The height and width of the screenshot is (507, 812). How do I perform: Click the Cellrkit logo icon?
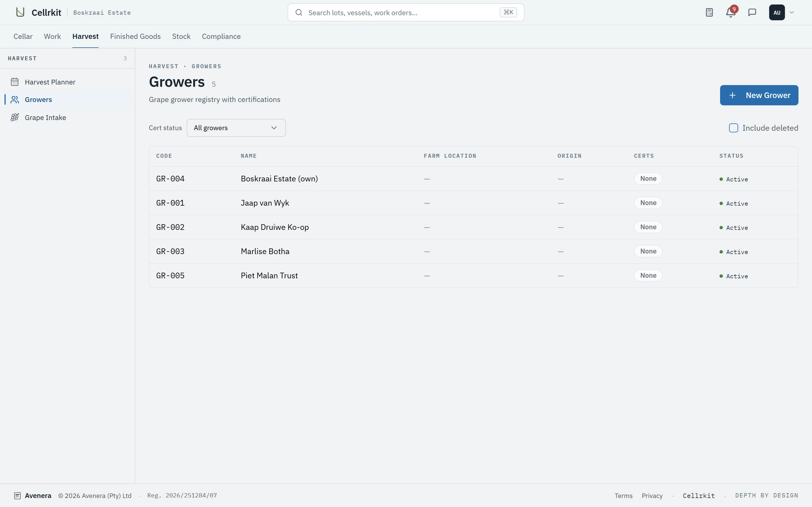[21, 12]
